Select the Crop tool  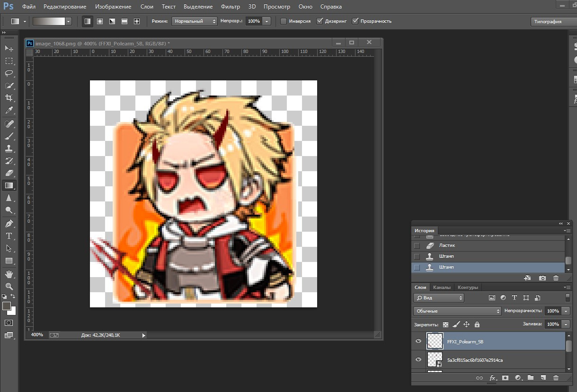coord(9,98)
